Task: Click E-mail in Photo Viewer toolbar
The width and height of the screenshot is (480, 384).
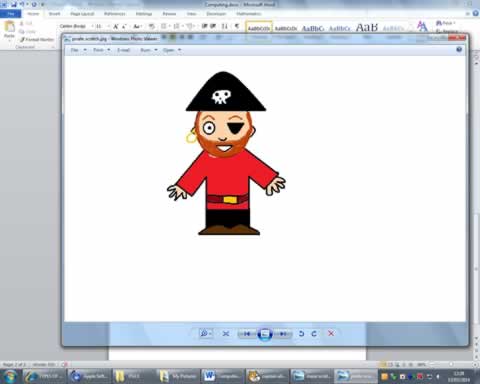Action: click(124, 50)
